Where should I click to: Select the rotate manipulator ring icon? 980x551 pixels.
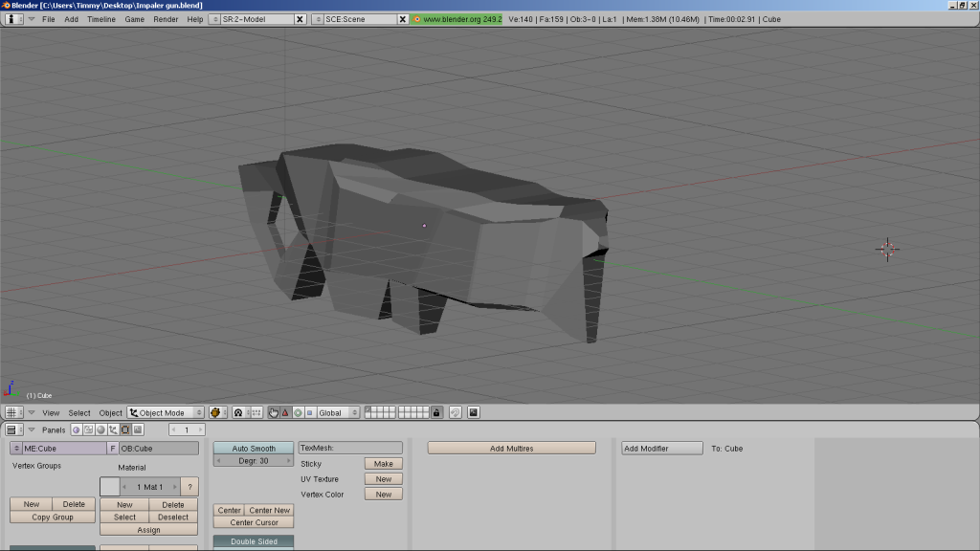tap(297, 412)
